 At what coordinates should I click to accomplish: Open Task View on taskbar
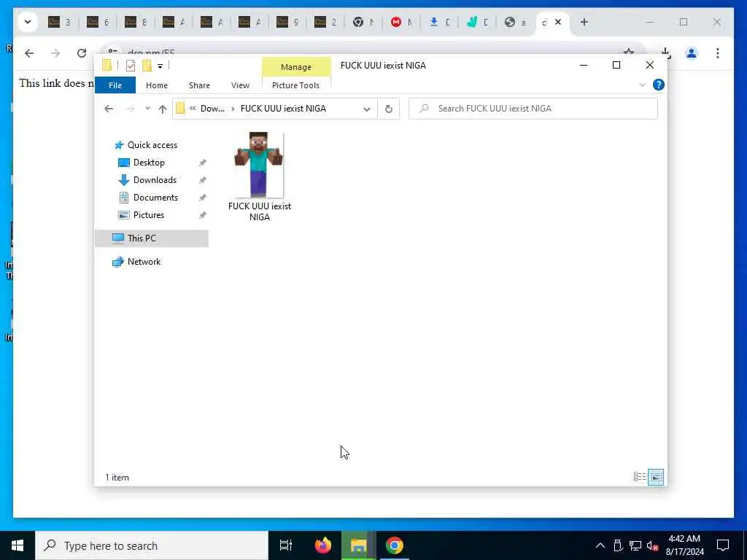pos(286,545)
